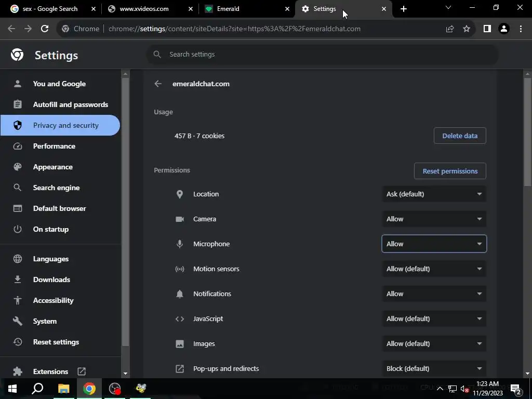Expand the Motion sensors dropdown

(434, 269)
